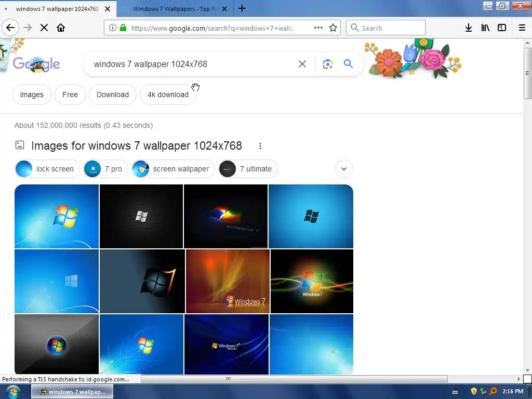Open page actions three-dot menu
This screenshot has width=532, height=399.
(x=318, y=28)
